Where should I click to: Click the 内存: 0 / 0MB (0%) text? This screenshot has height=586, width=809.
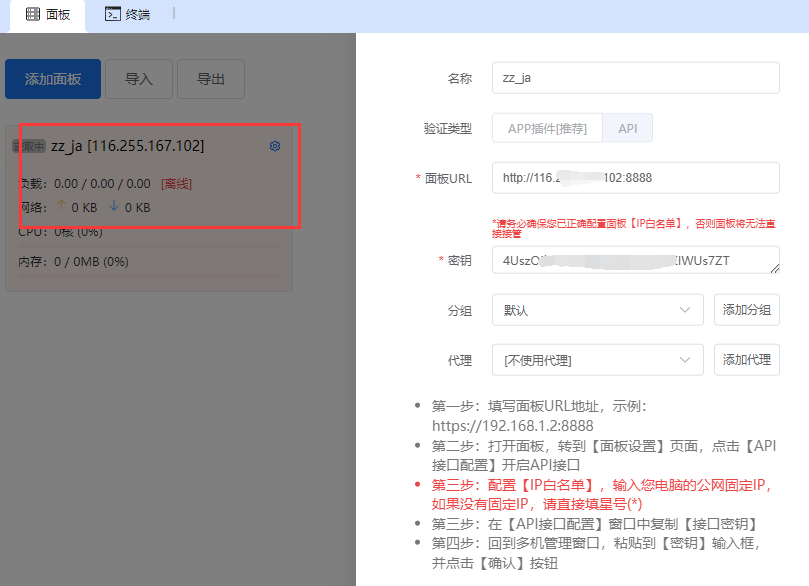73,262
